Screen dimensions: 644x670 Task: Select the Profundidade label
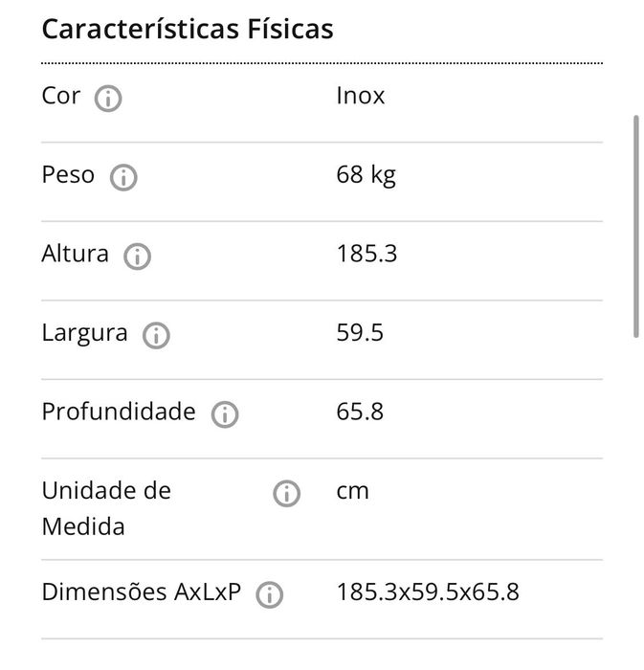click(118, 412)
